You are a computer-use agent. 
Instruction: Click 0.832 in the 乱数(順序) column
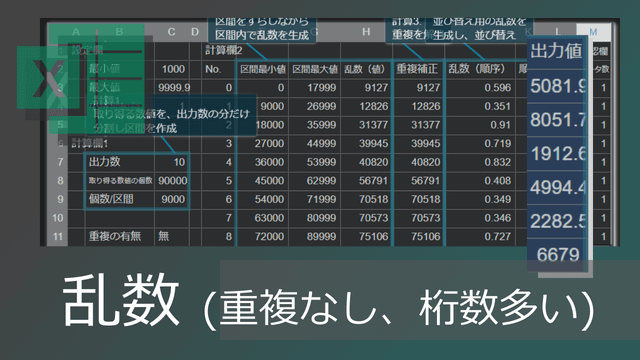480,162
